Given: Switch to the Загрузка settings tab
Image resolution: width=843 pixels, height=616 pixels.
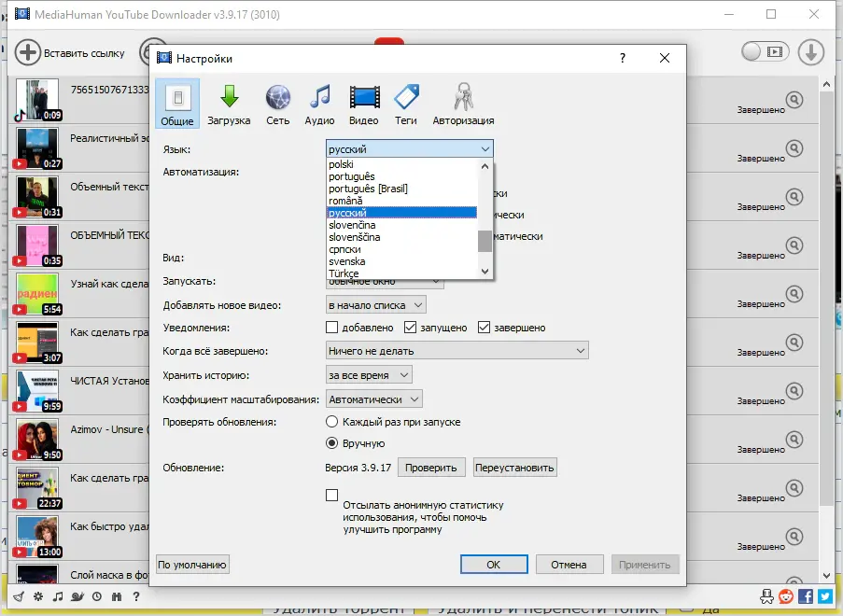Looking at the screenshot, I should point(229,104).
